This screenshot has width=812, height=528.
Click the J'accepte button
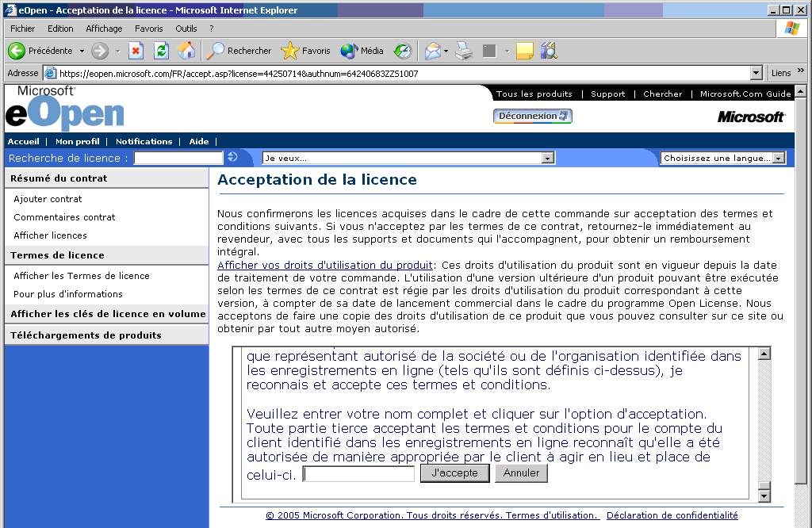(x=454, y=473)
